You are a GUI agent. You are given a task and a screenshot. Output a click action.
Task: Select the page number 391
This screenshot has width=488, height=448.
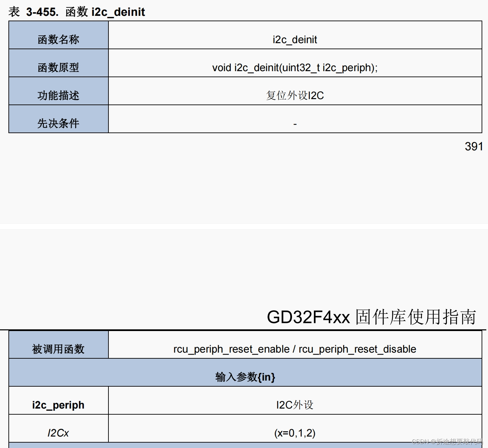[x=474, y=146]
